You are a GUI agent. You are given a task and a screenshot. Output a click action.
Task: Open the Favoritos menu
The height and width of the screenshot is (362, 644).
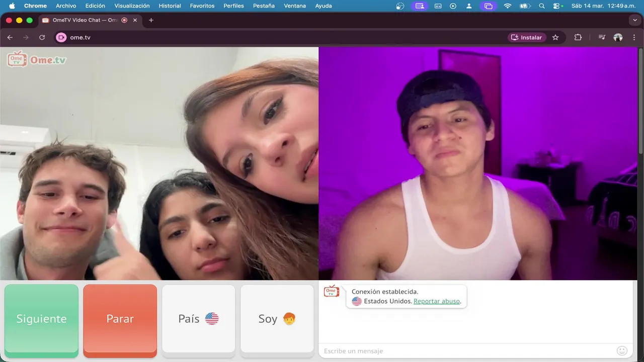202,6
